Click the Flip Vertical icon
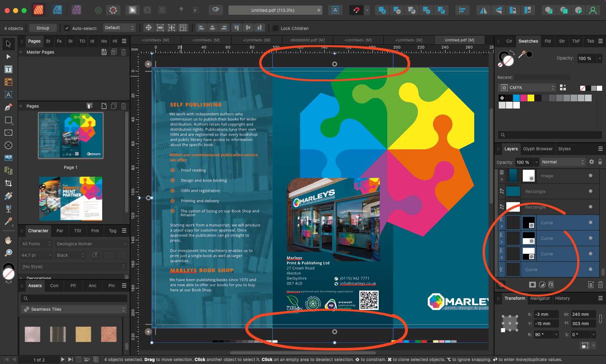The width and height of the screenshot is (606, 364). (499, 10)
